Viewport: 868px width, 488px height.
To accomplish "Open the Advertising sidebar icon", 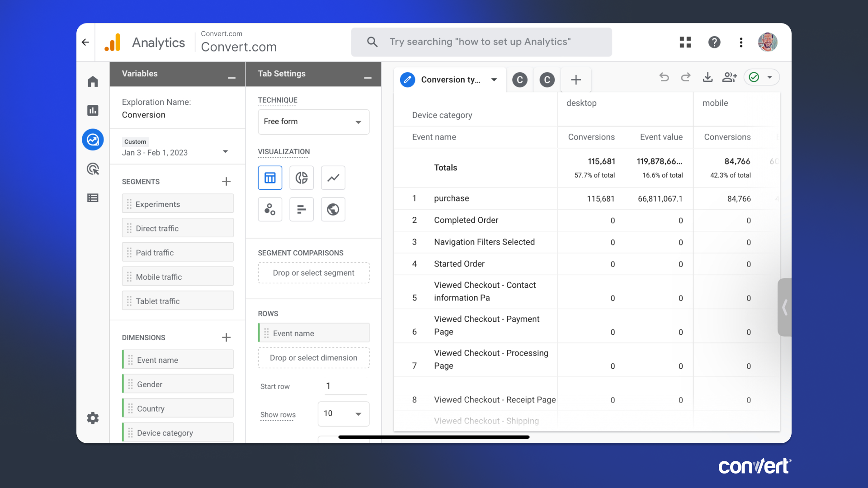I will 93,169.
